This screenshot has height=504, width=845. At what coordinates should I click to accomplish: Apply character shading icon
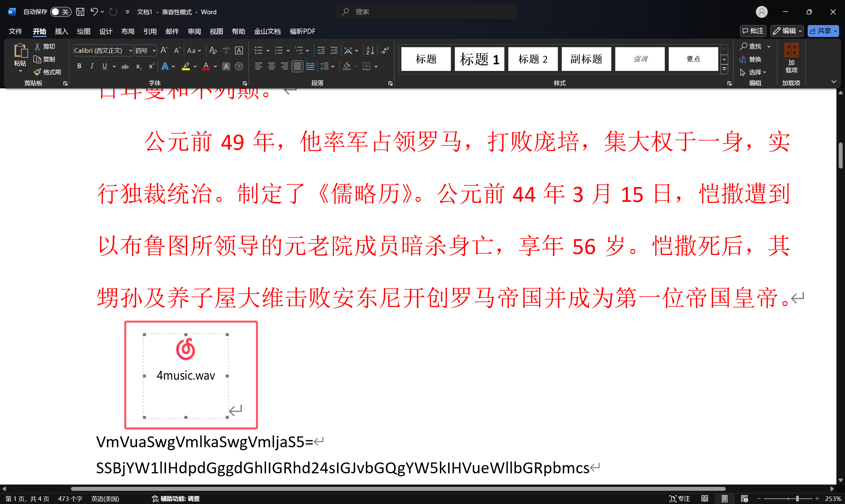tap(226, 66)
